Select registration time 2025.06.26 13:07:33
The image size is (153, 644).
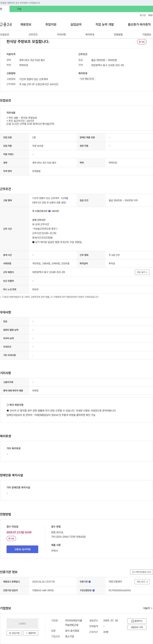[43, 582]
